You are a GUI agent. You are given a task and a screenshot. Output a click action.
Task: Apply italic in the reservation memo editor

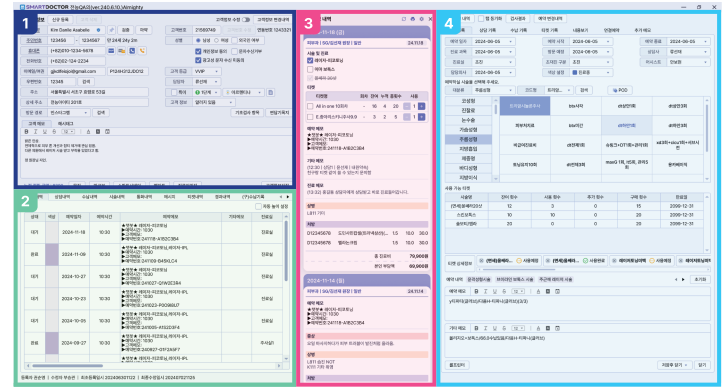pos(486,291)
